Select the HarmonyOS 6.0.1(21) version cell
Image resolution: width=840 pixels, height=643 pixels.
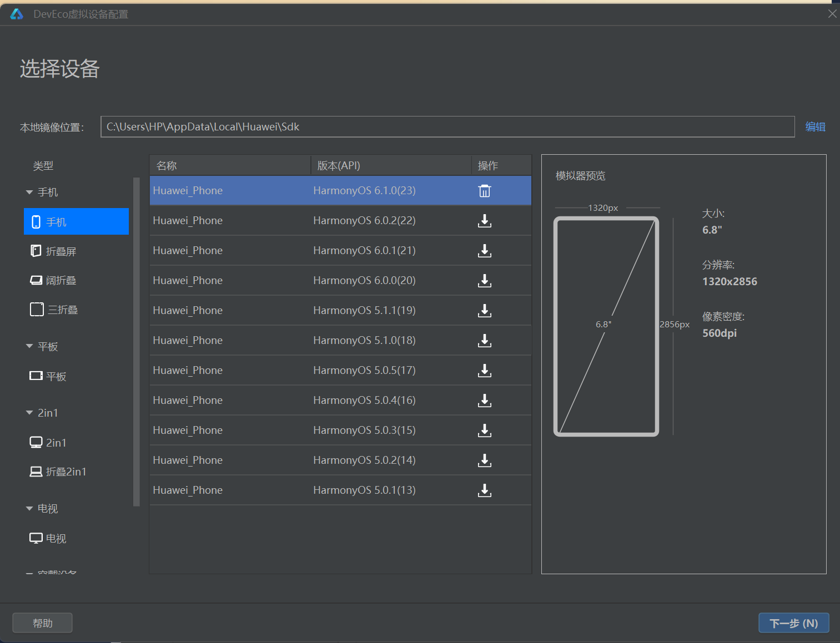(364, 250)
